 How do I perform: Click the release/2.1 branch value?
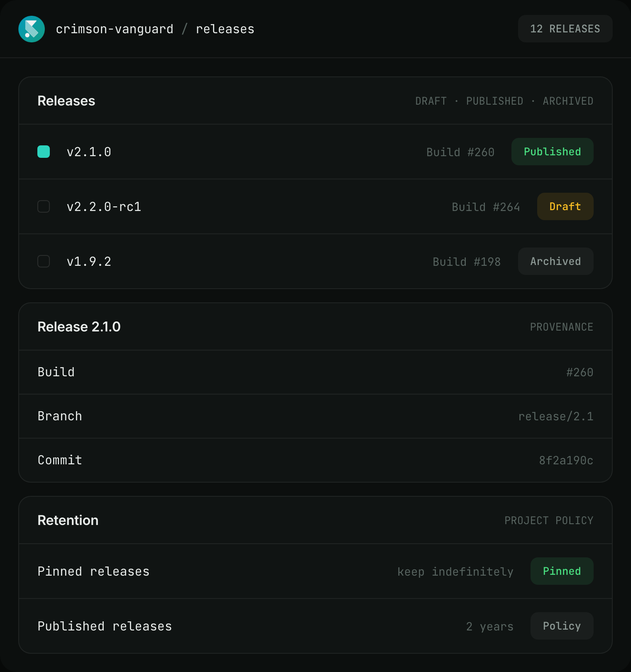[x=556, y=416]
